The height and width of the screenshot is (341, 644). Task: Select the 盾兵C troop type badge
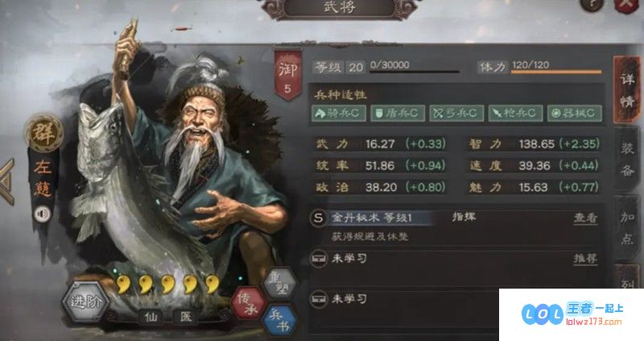[398, 113]
